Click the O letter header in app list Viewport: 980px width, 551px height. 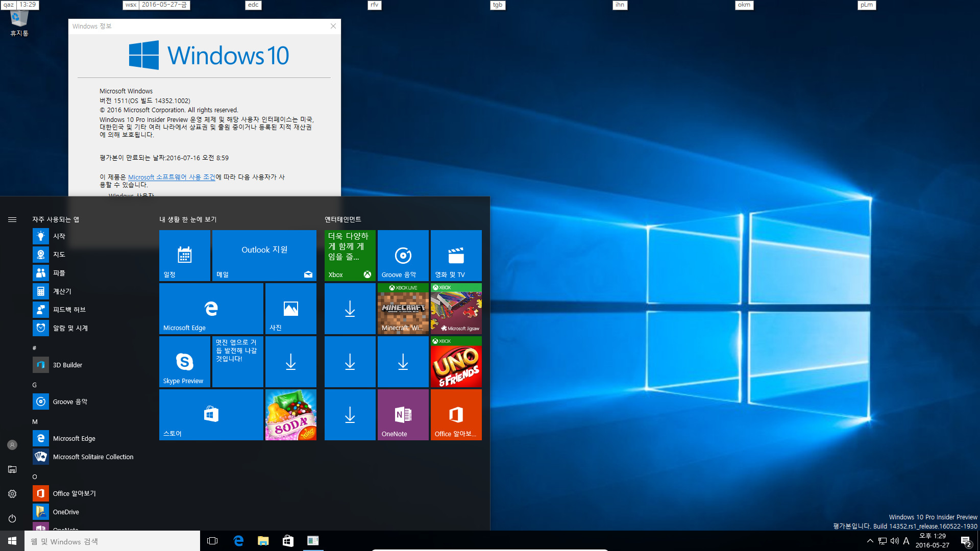click(35, 477)
